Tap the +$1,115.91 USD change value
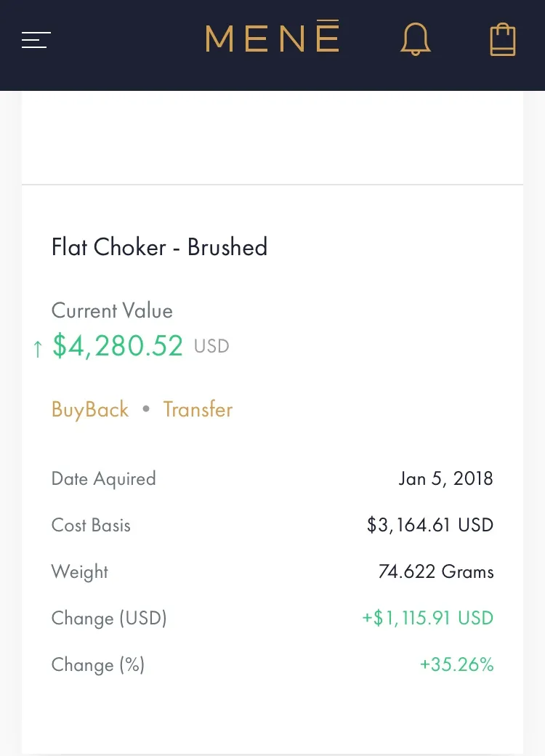This screenshot has height=756, width=545. (428, 618)
